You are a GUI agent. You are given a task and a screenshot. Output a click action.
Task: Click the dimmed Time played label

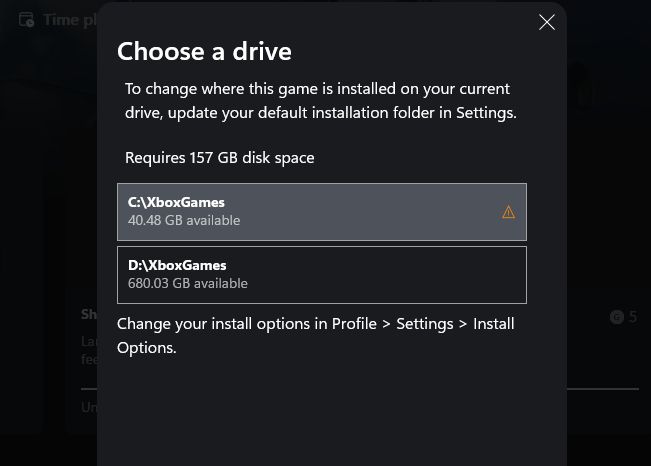point(70,20)
